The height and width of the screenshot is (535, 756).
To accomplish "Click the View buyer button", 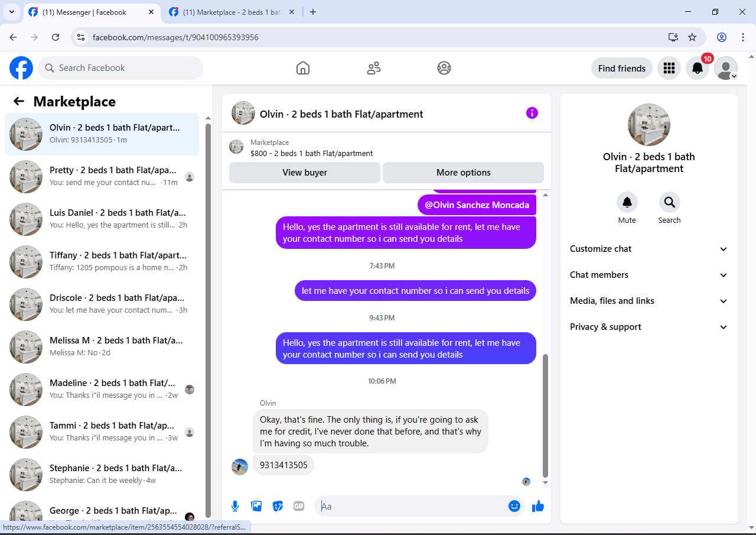I will (305, 173).
